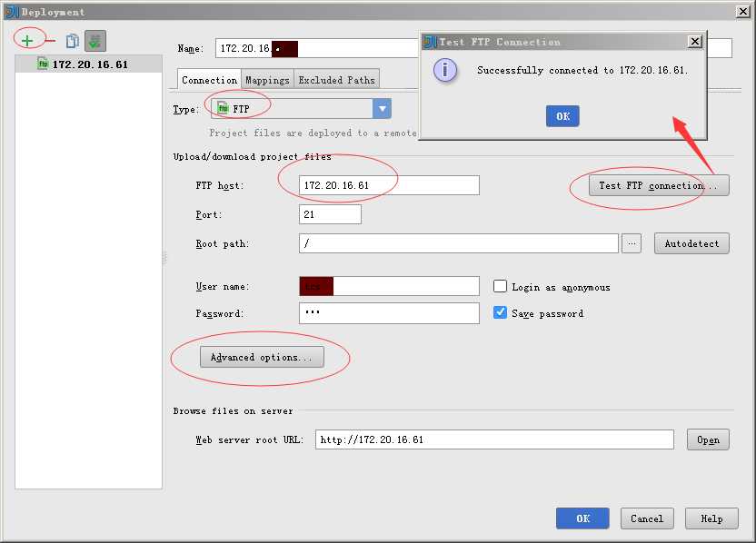Click the green use-as-default server icon

95,41
